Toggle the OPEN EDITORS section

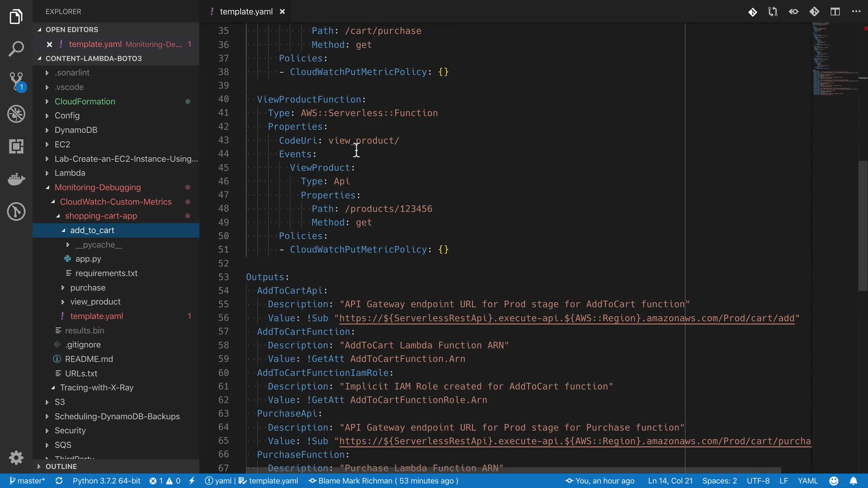click(71, 29)
